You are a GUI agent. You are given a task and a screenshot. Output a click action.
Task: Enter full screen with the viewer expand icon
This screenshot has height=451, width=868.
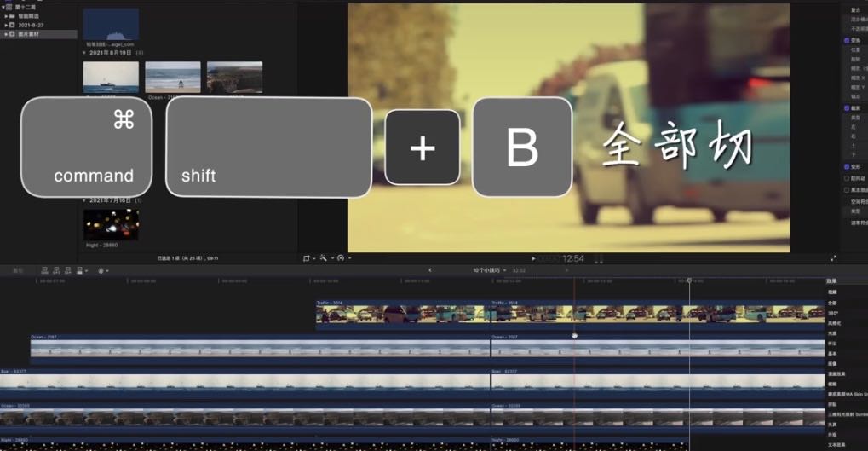coord(833,258)
